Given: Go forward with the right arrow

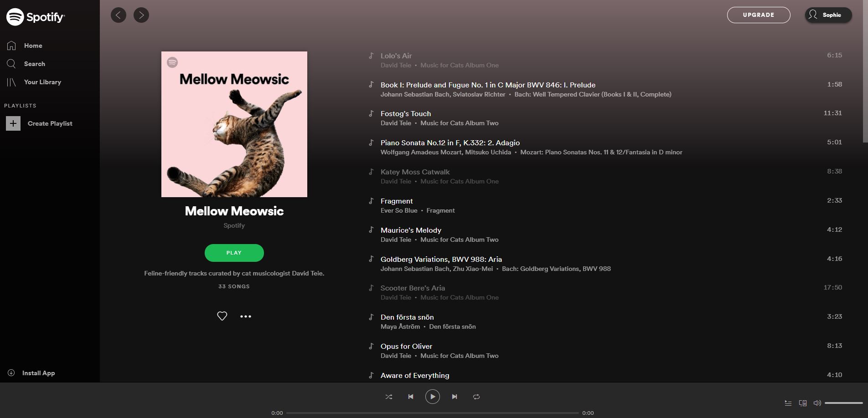Looking at the screenshot, I should (x=141, y=15).
